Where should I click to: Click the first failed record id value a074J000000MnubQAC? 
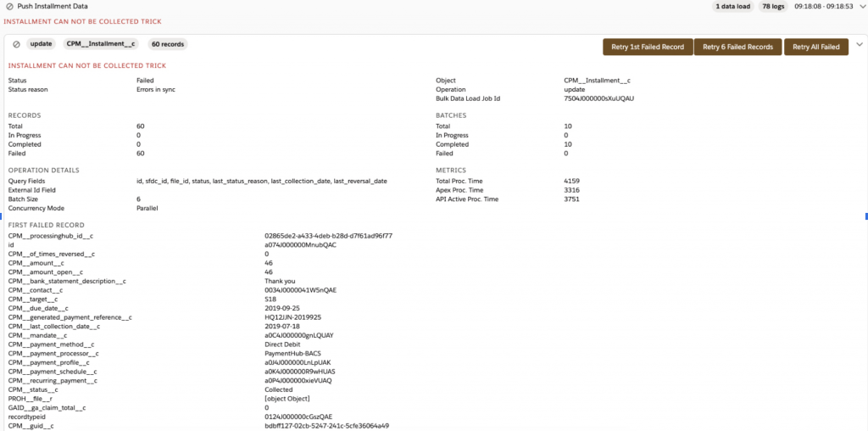coord(300,244)
